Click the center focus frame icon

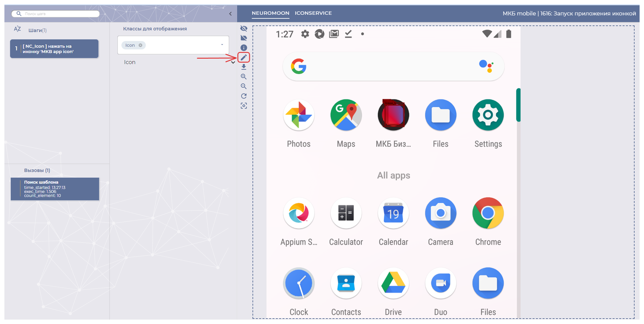243,106
